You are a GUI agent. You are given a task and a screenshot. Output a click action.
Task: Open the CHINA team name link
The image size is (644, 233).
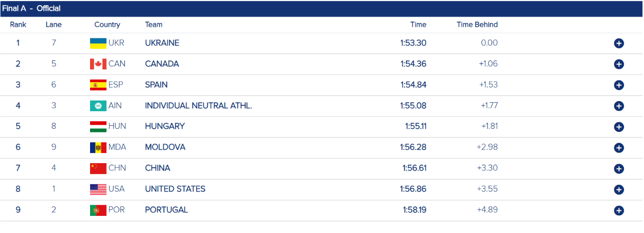click(x=157, y=168)
